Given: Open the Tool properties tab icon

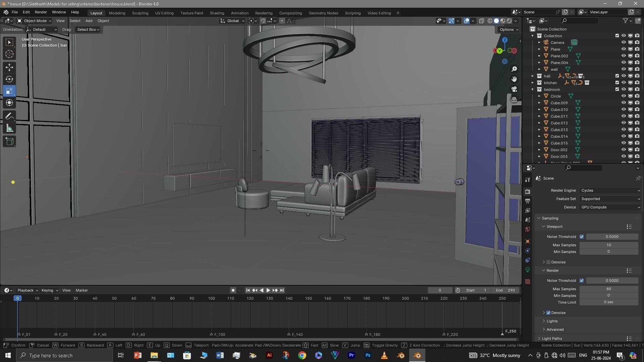Looking at the screenshot, I should (528, 180).
